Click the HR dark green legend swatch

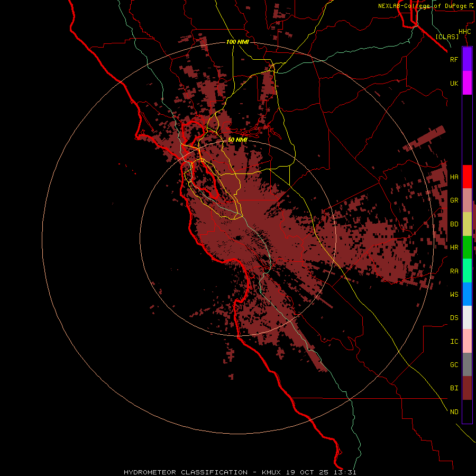(467, 248)
